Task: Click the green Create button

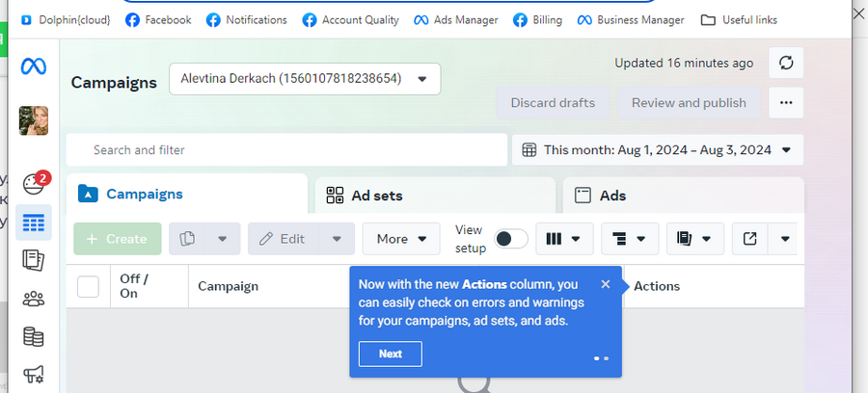Action: (118, 239)
